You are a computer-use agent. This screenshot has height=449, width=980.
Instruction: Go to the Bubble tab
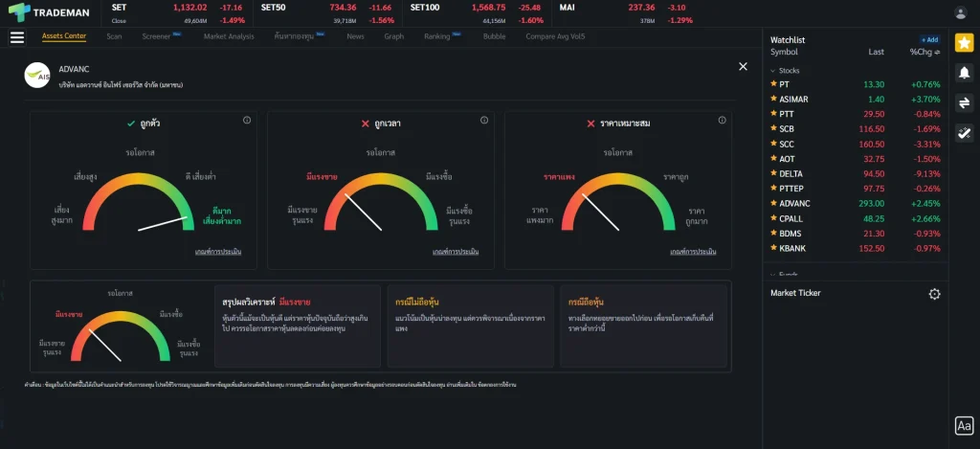pos(494,36)
